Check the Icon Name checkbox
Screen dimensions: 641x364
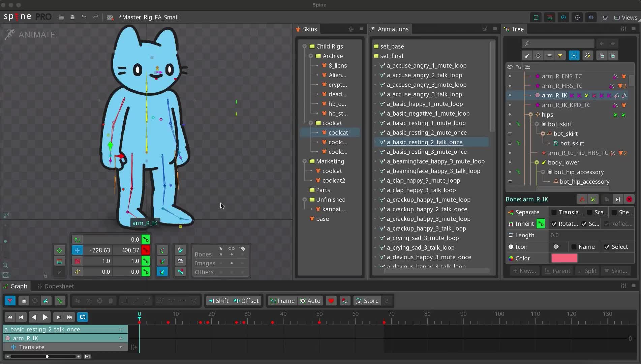pos(574,247)
